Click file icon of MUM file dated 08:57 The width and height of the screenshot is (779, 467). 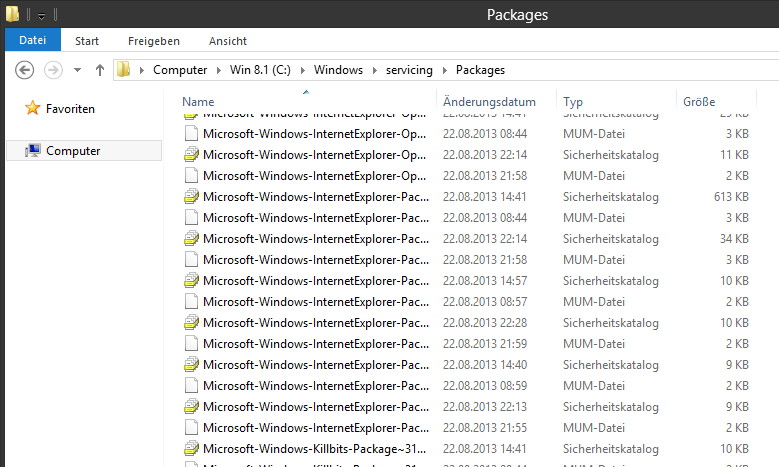[x=191, y=302]
